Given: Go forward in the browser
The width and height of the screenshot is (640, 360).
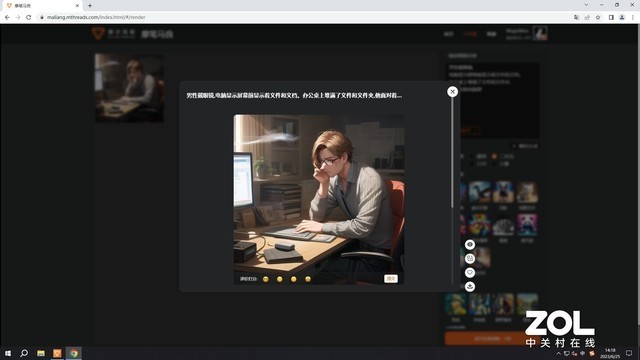Looking at the screenshot, I should click(18, 17).
